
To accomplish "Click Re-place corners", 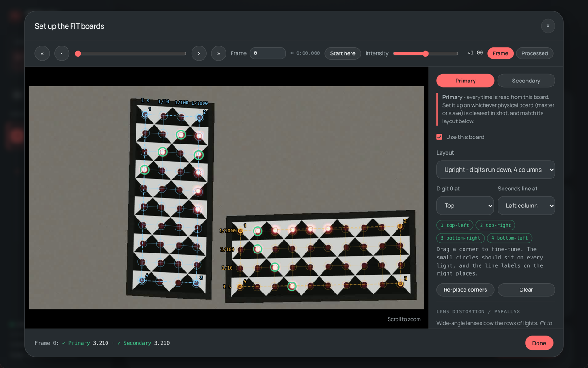I will click(x=465, y=290).
